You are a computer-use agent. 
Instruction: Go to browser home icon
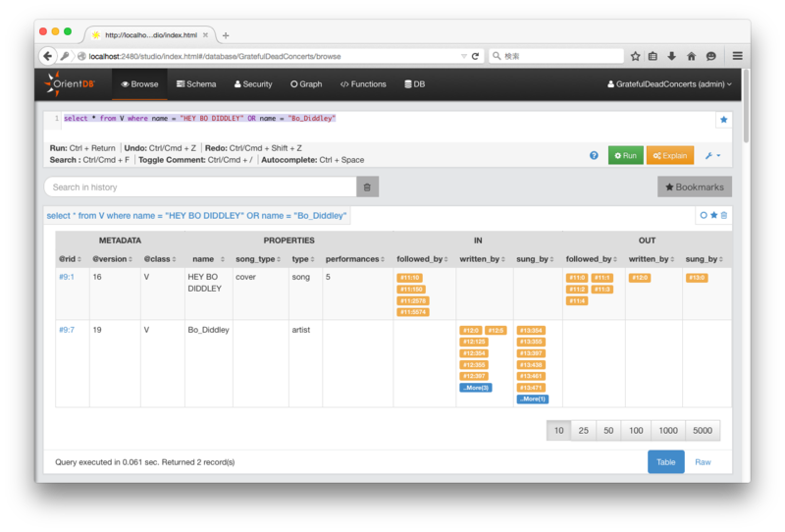[692, 56]
